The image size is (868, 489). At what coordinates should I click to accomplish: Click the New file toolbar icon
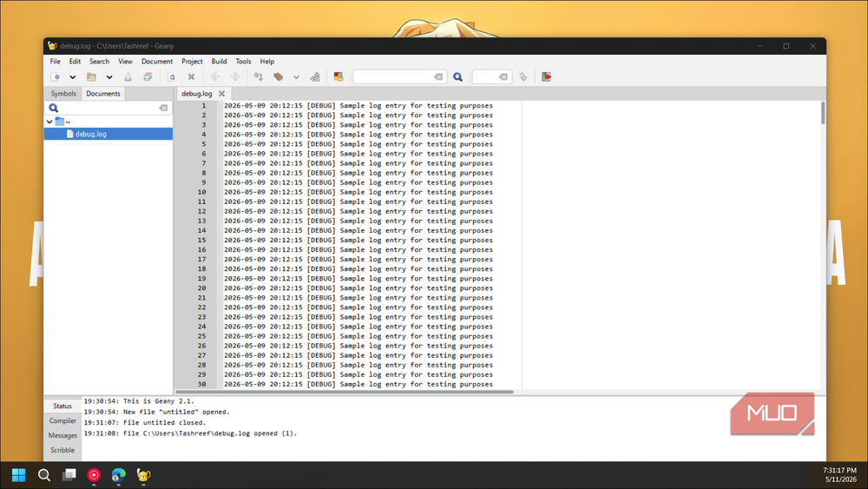(56, 77)
